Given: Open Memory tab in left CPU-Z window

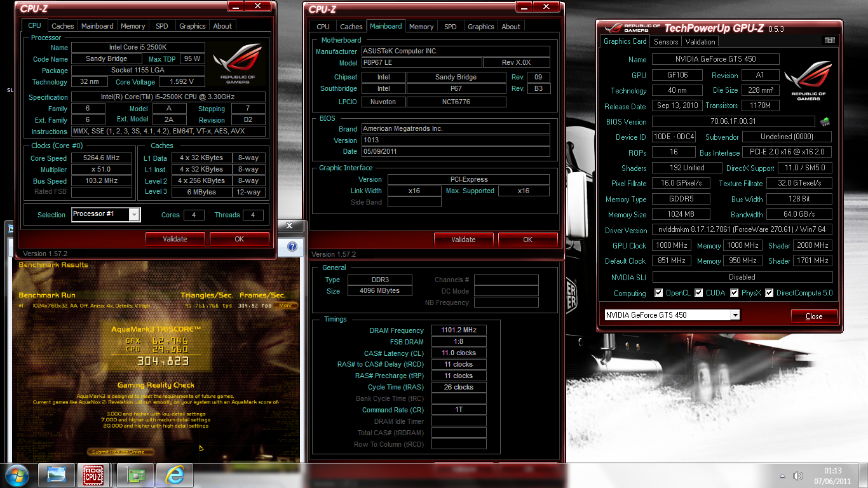Looking at the screenshot, I should point(133,26).
